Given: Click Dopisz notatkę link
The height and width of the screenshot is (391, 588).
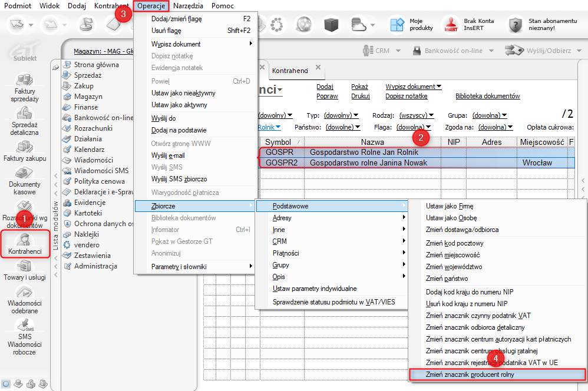Looking at the screenshot, I should click(x=407, y=96).
